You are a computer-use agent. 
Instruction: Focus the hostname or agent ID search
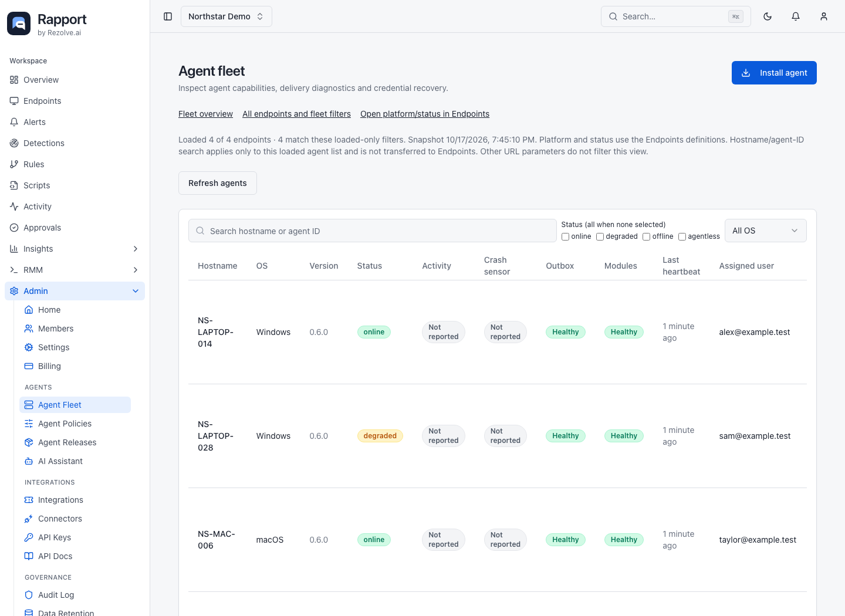coord(373,231)
